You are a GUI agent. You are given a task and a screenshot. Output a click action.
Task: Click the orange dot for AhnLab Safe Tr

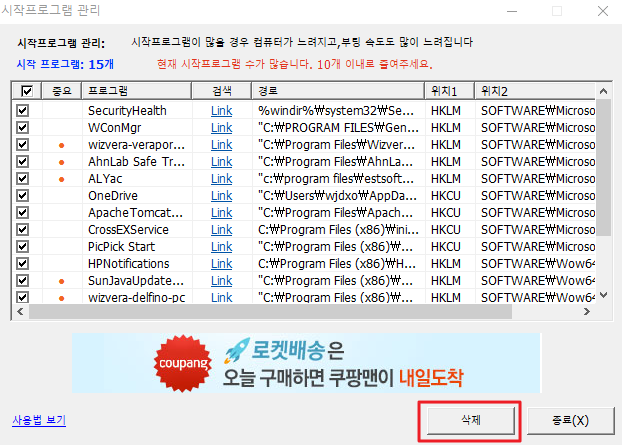61,162
